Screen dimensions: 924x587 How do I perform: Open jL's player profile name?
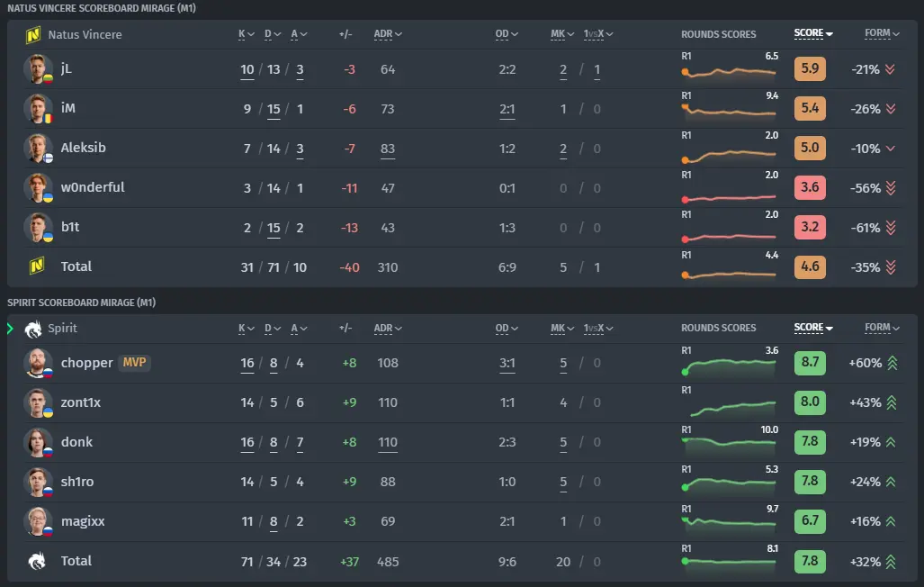coord(66,68)
